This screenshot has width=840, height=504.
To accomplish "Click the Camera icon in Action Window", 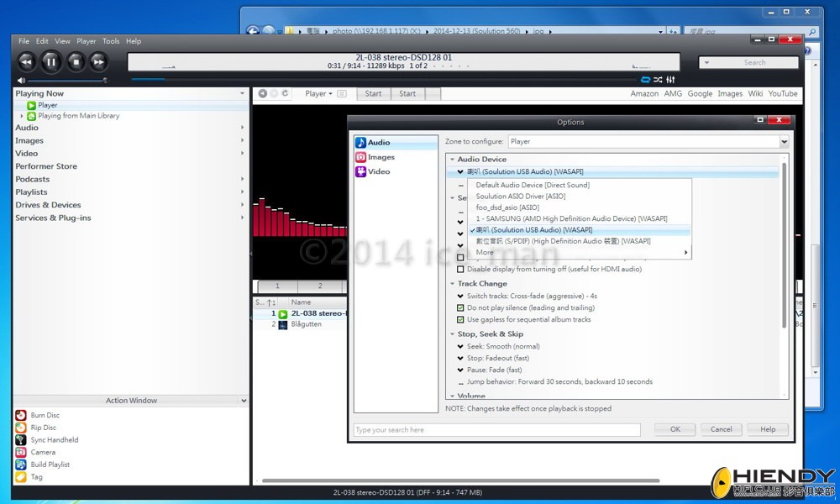I will click(21, 452).
